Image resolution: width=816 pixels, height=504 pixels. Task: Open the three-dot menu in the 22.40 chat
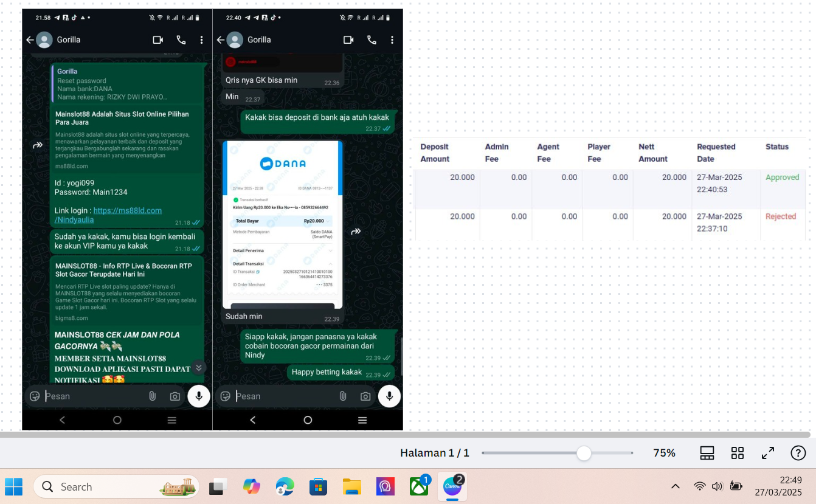[392, 40]
